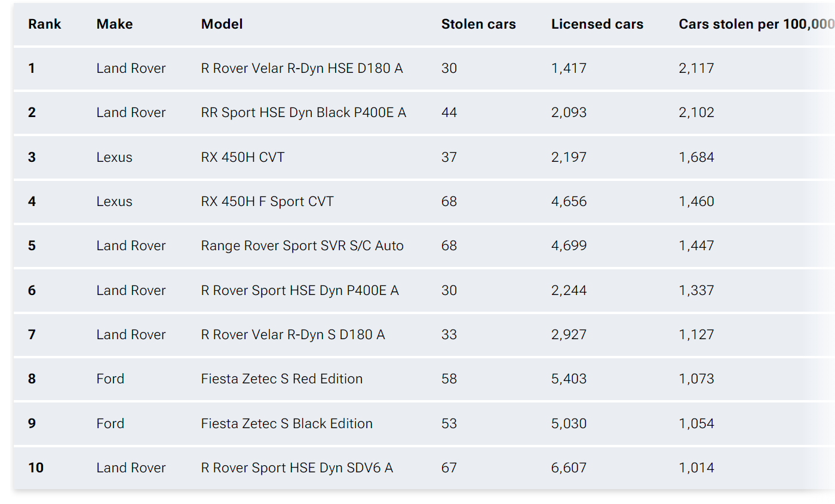
Task: Select the Fiesta Zetec S Black Edition cell
Action: (x=287, y=424)
